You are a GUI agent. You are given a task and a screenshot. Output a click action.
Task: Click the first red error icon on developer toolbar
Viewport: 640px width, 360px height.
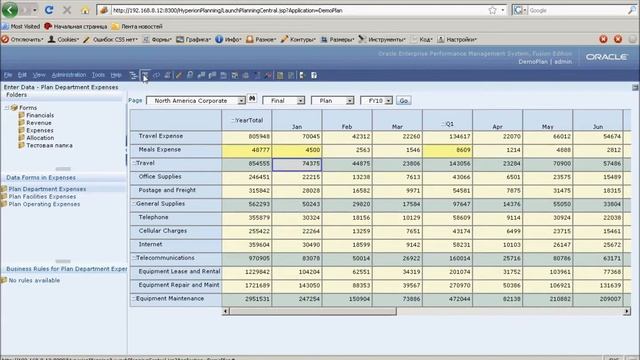[x=603, y=39]
